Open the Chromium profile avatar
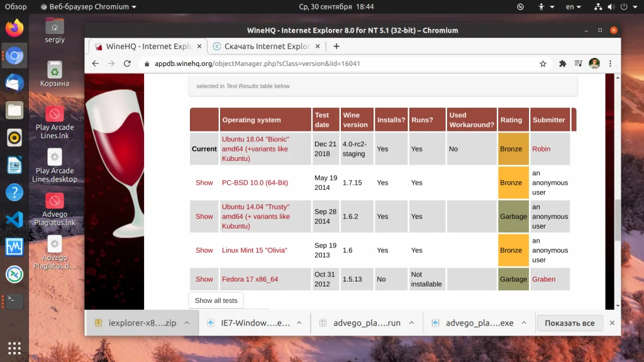 (594, 63)
